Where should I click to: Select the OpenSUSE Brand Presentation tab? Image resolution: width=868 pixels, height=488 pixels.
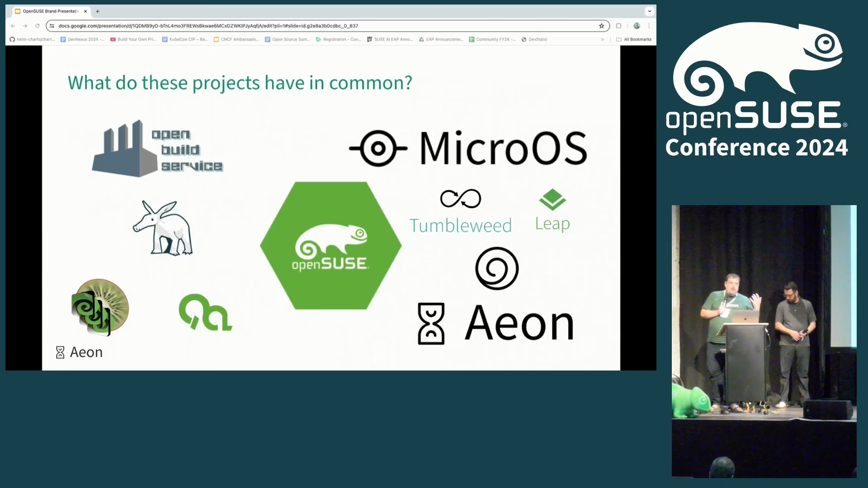pos(50,11)
